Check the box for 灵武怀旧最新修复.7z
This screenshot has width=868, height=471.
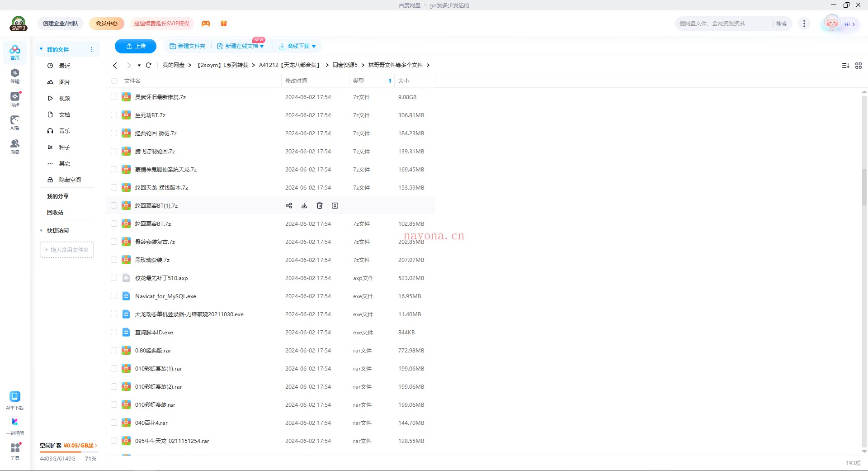point(114,97)
